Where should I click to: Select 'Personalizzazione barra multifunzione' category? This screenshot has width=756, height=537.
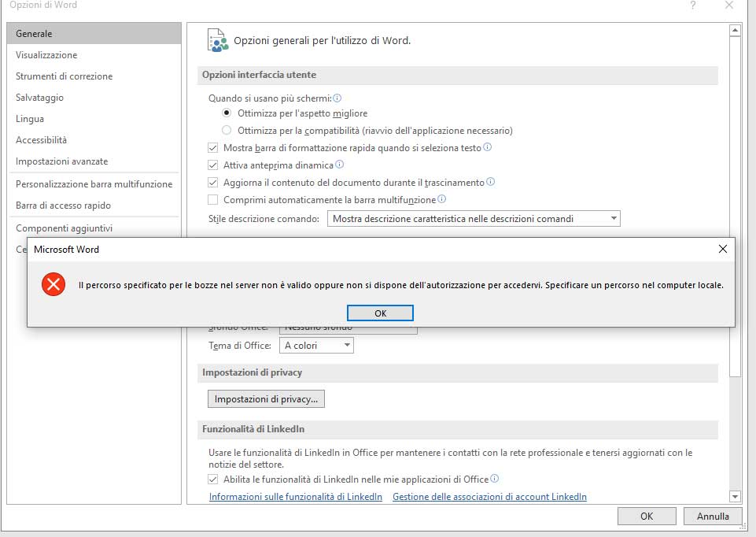[94, 183]
